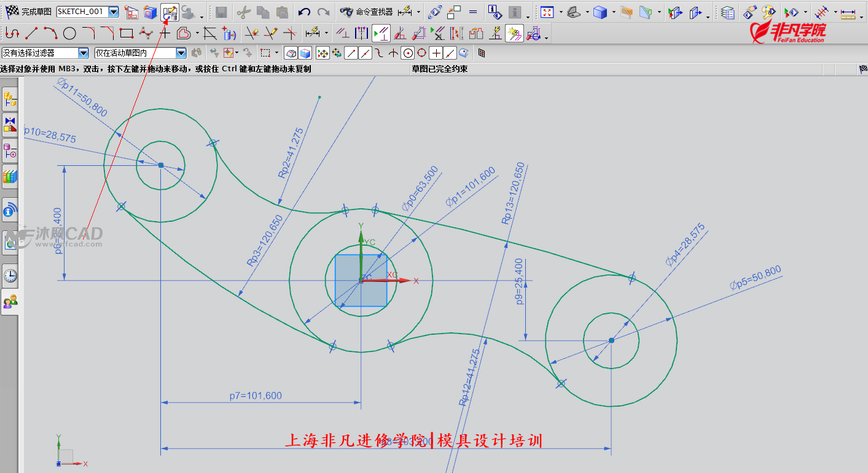
Task: Click the Redo arrow icon
Action: tap(323, 12)
